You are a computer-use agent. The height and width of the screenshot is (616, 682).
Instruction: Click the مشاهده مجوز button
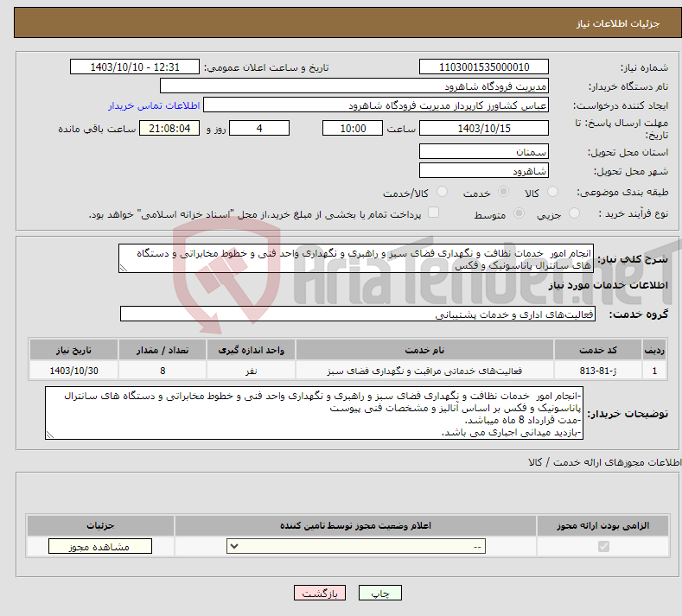[100, 547]
